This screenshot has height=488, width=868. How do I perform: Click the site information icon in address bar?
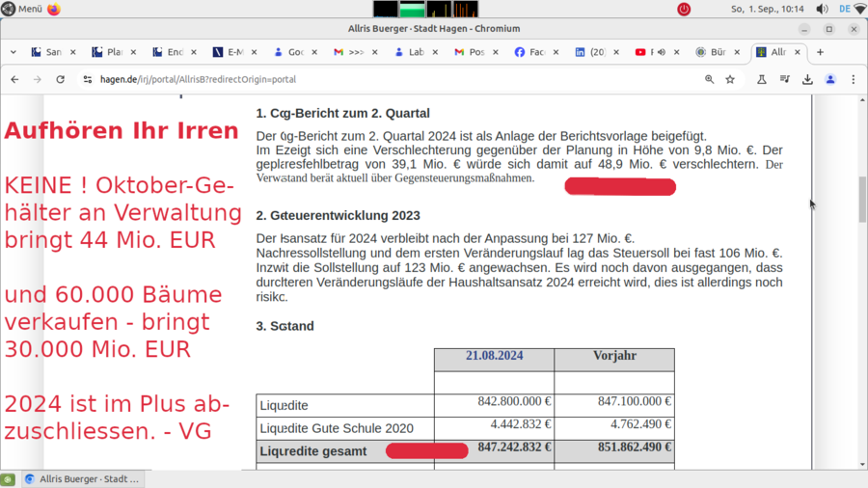tap(87, 79)
